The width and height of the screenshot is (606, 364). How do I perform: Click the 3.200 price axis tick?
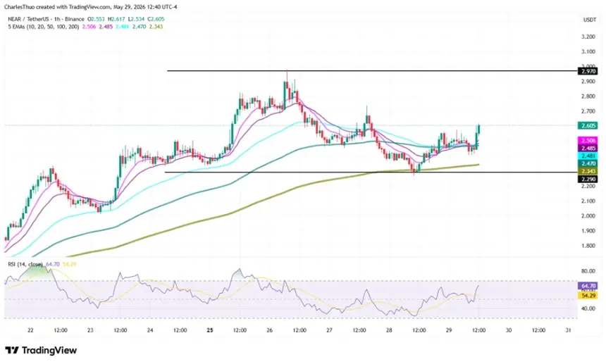click(588, 37)
